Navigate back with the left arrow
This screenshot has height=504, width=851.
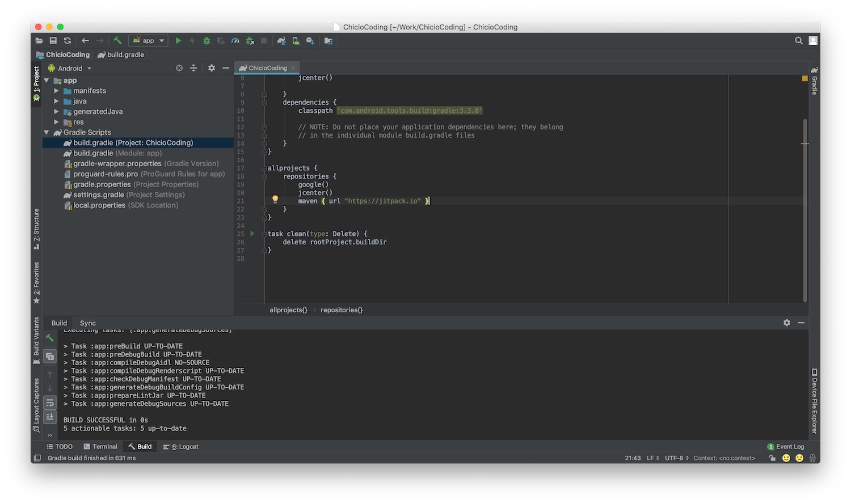coord(85,41)
